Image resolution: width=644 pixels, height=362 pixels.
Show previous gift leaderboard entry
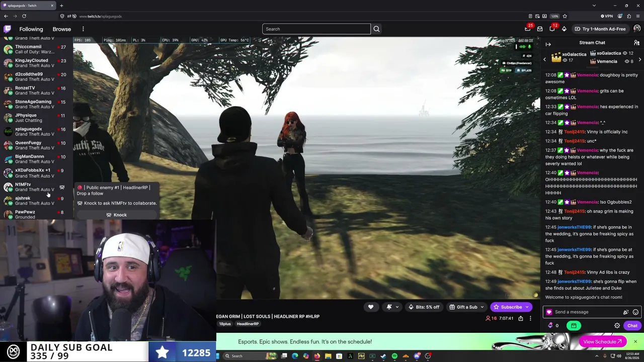tap(544, 59)
